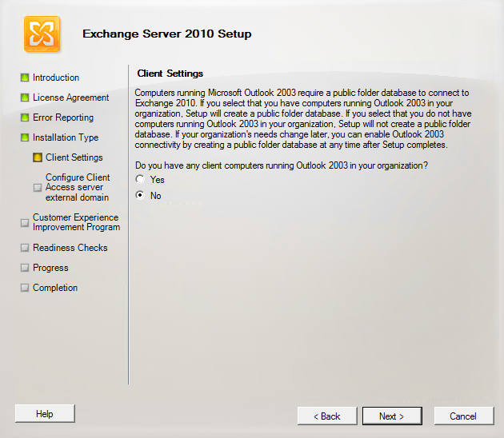Click the gray square beside Progress
The width and height of the screenshot is (504, 438).
tap(25, 268)
